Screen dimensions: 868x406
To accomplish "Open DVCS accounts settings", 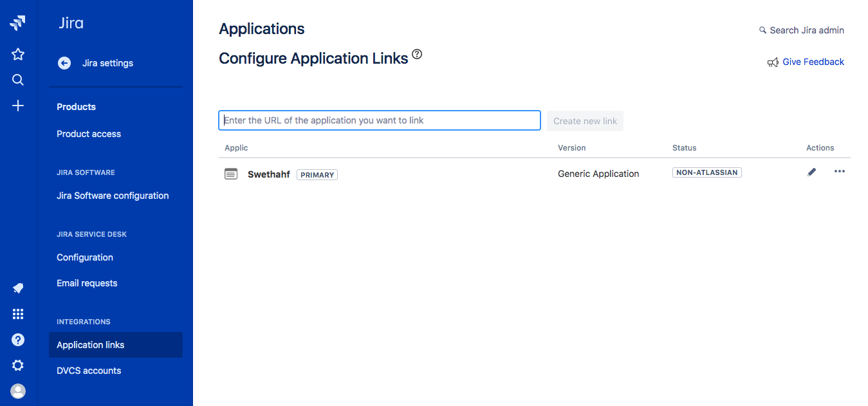I will (x=89, y=371).
